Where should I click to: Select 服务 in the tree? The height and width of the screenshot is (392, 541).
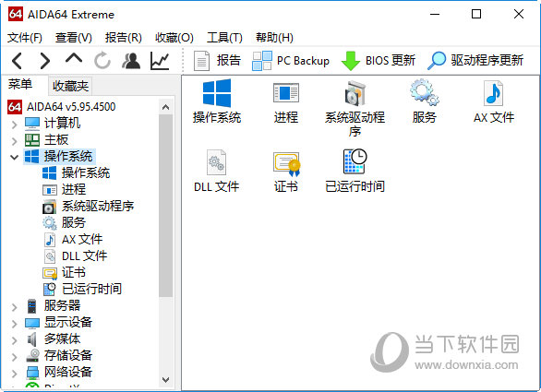point(64,222)
